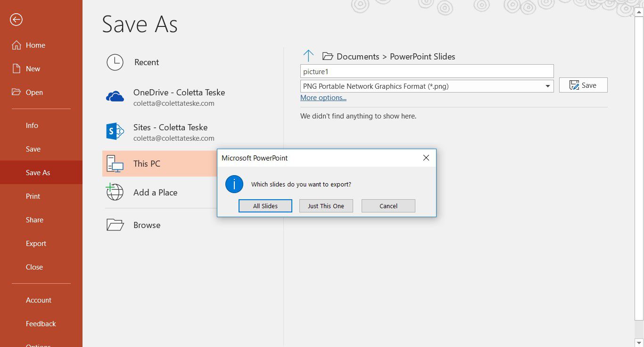Cancel the export dialog
The width and height of the screenshot is (644, 347).
tap(388, 206)
